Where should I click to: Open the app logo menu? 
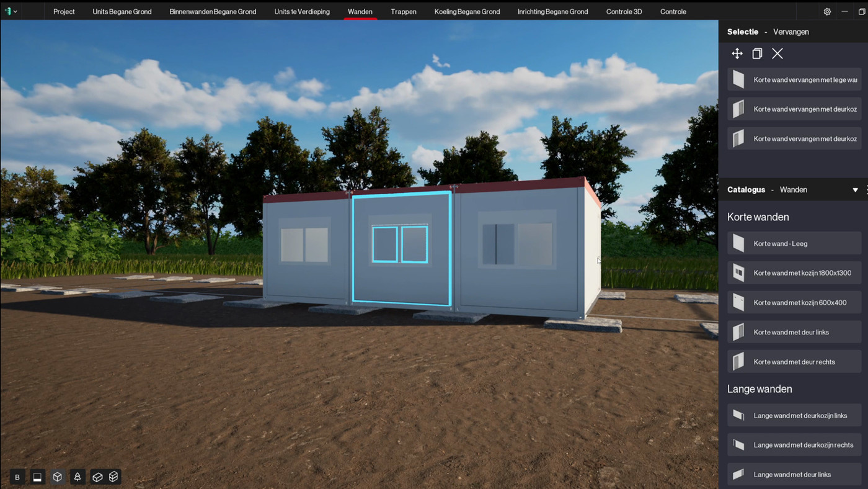pos(11,11)
